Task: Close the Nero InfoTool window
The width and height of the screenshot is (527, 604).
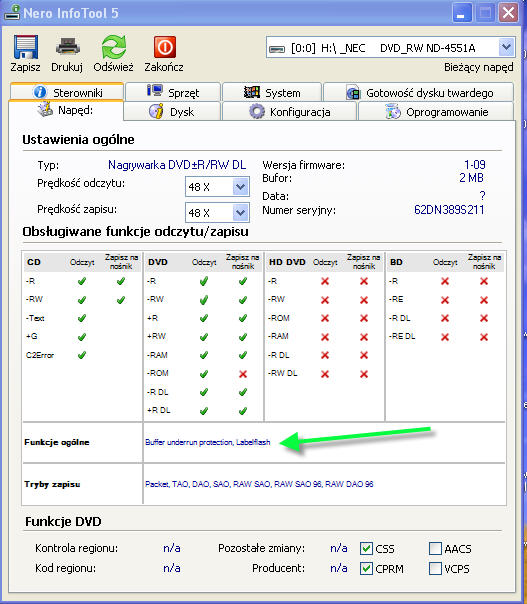Action: click(x=509, y=13)
